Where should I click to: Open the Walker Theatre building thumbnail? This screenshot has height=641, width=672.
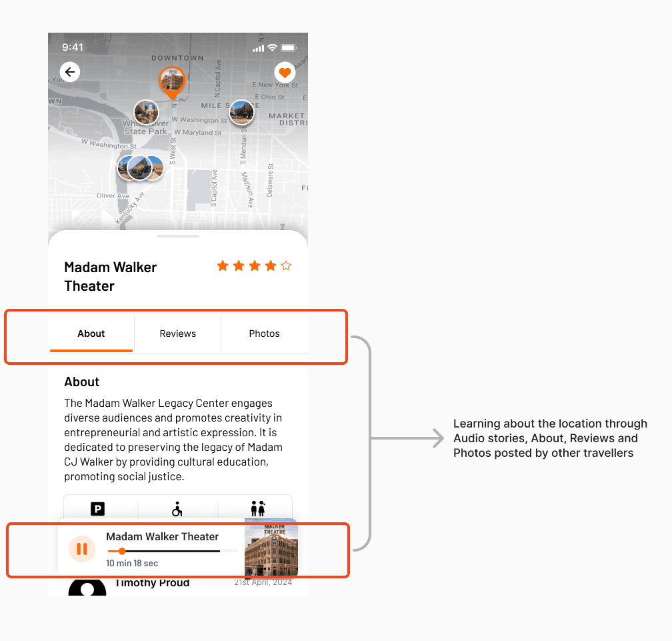pos(271,548)
